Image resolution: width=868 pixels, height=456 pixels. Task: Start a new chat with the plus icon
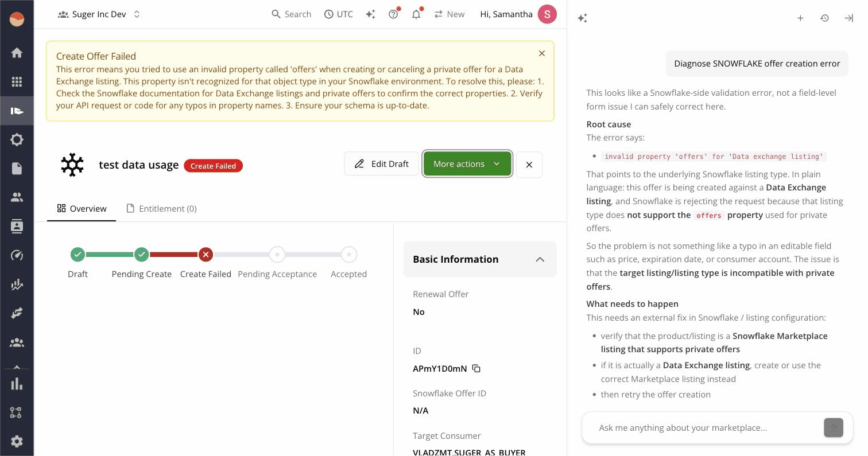tap(800, 18)
